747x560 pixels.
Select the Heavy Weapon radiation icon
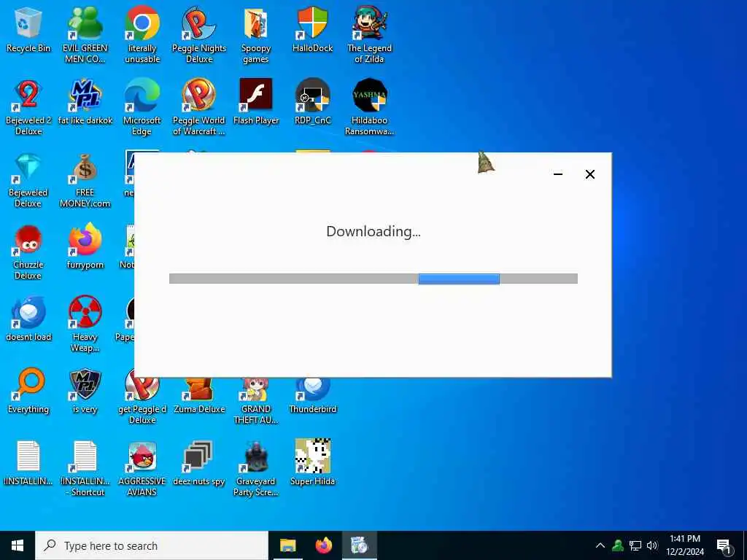(x=85, y=324)
